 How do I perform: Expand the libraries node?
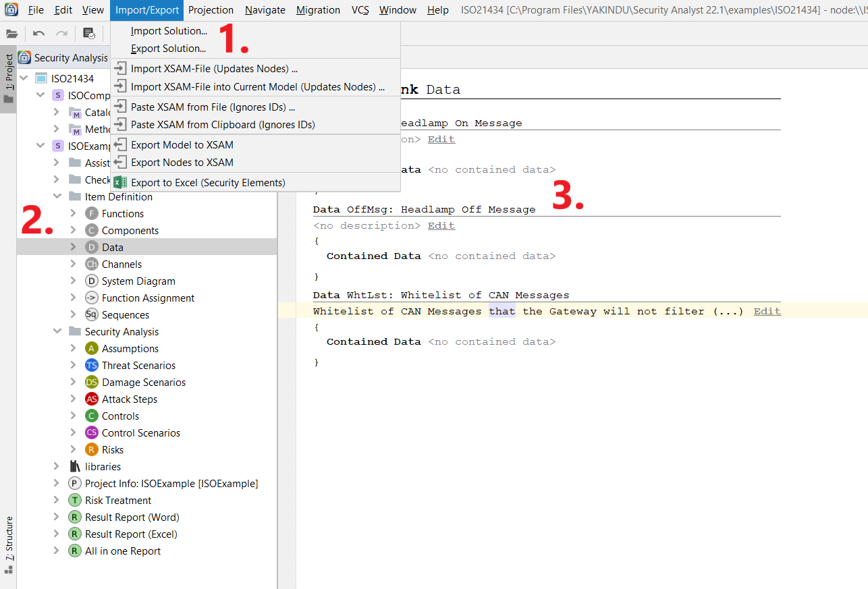[57, 466]
